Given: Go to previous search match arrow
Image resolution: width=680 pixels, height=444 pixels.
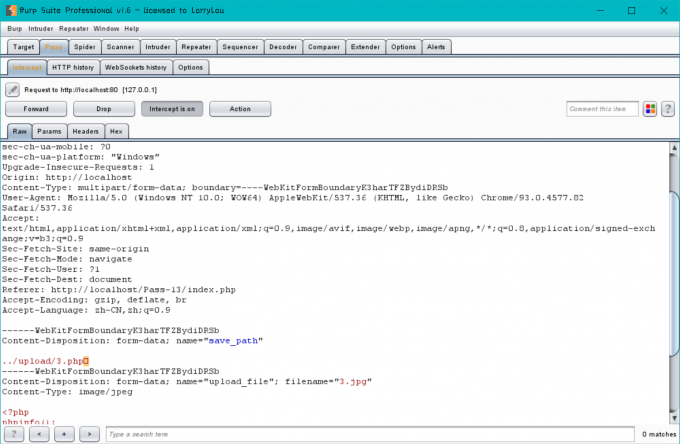Looking at the screenshot, I should tap(39, 434).
